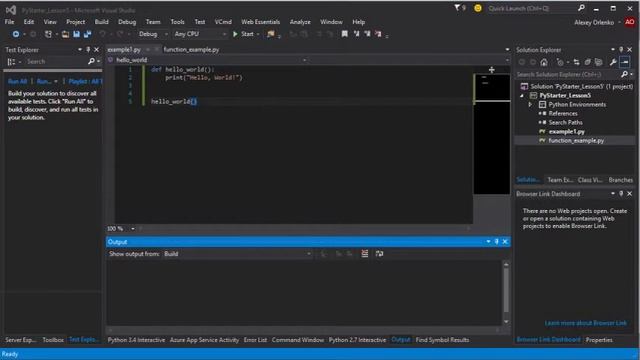Toggle pin on the Output panel

pos(497,242)
